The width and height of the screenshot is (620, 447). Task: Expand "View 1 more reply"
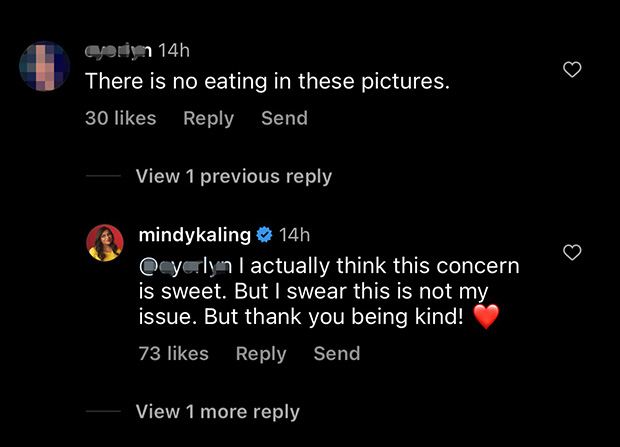pos(217,411)
